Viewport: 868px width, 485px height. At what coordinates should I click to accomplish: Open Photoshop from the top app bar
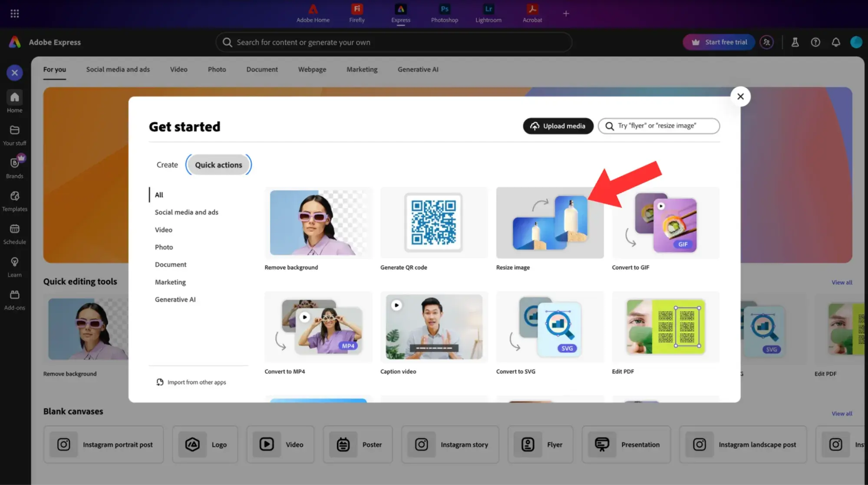pos(444,13)
